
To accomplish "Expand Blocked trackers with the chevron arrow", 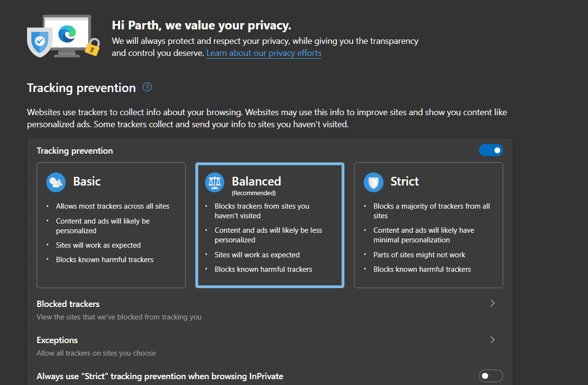I will 492,304.
